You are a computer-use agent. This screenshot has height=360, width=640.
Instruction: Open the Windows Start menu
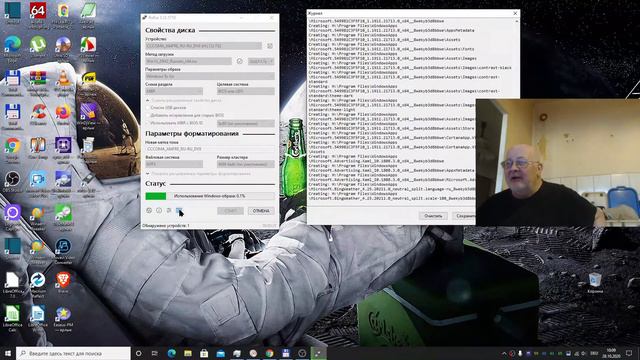[8, 353]
